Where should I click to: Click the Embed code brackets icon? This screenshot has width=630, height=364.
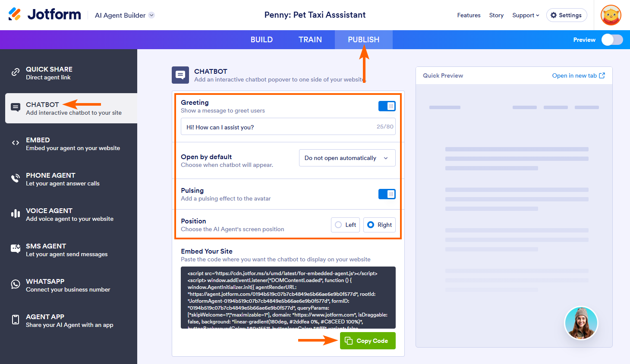[16, 143]
